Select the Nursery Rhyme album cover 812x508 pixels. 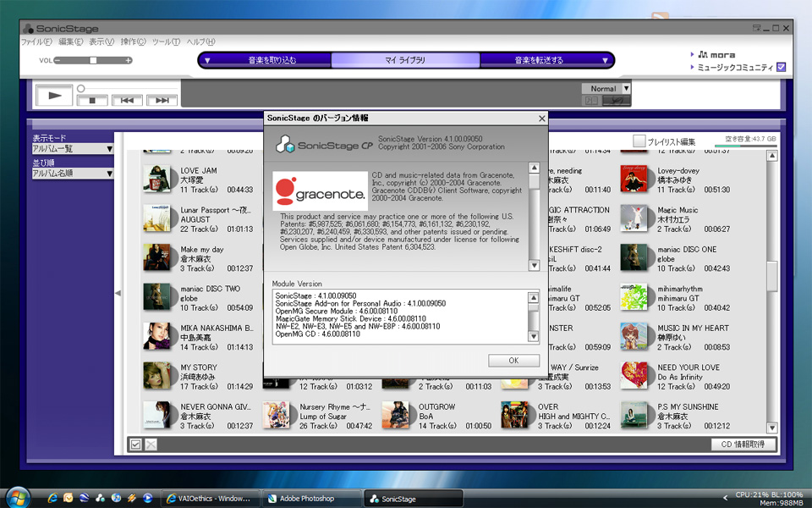[x=276, y=415]
